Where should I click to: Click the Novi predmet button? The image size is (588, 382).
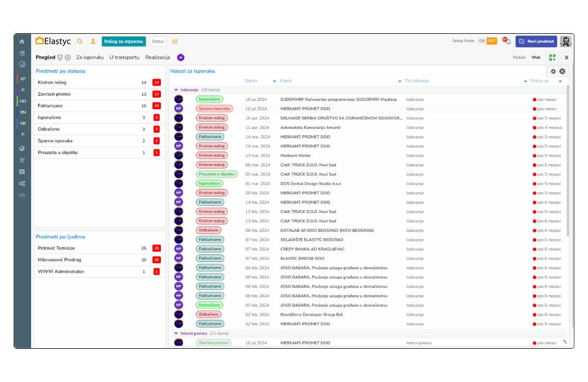[536, 41]
